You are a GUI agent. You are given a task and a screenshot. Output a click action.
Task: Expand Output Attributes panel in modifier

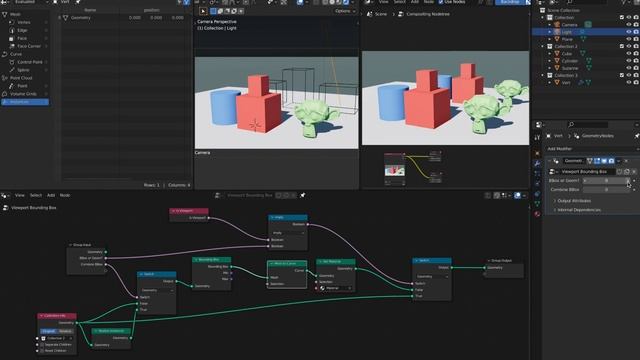(574, 201)
